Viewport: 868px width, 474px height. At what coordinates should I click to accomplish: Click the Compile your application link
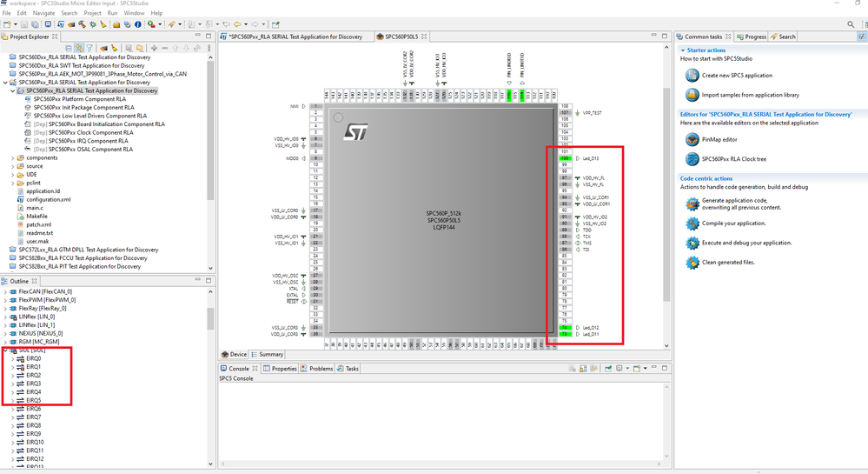point(734,224)
